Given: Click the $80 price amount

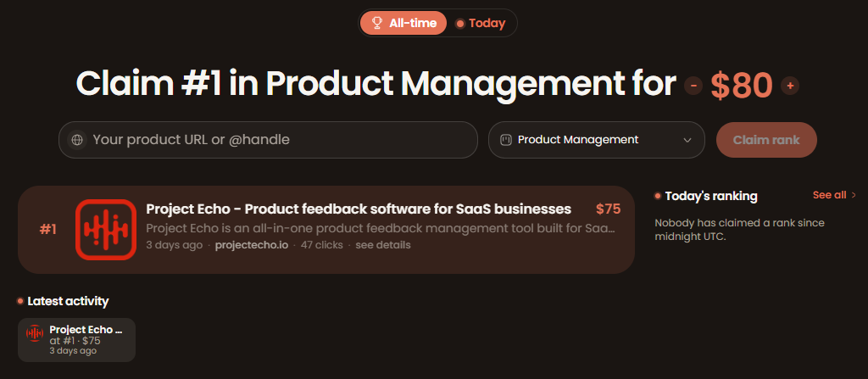Looking at the screenshot, I should 742,86.
